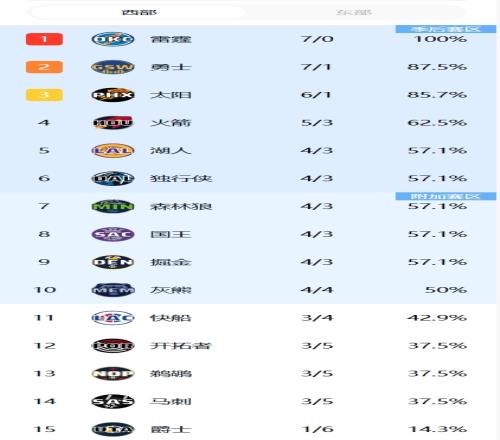This screenshot has height=440, width=500.
Task: Switch to the 东部 conference tab
Action: pyautogui.click(x=354, y=12)
